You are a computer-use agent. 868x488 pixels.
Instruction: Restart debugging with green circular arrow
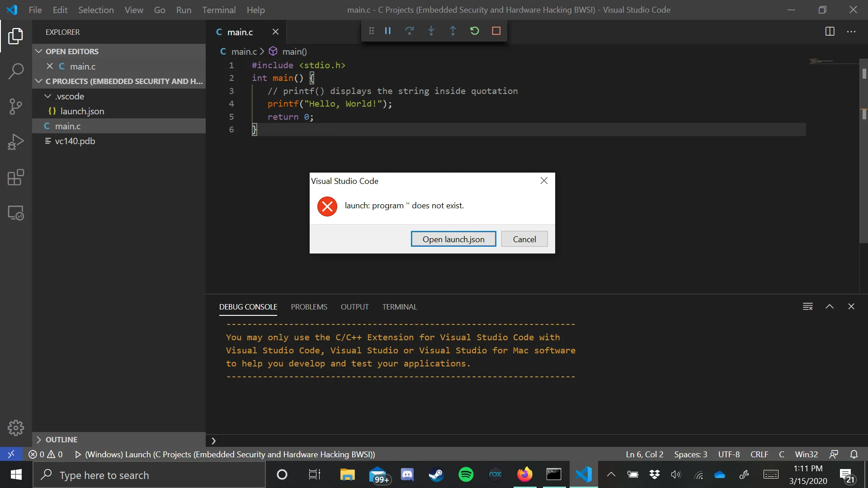[x=474, y=31]
